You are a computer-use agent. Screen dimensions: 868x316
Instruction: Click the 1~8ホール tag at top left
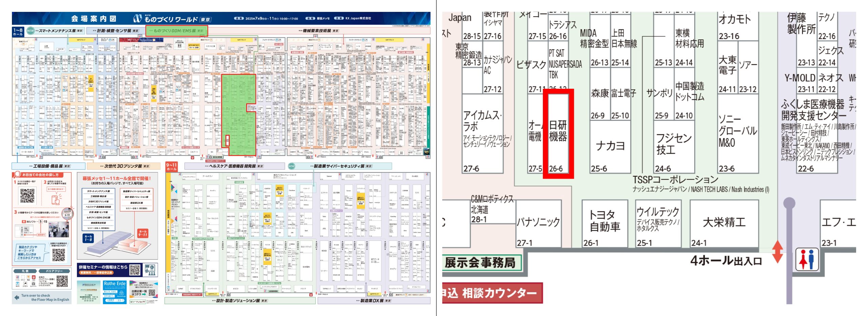(18, 32)
